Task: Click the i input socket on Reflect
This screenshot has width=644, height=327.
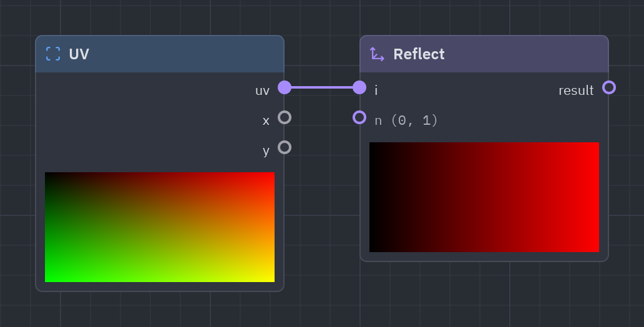Action: coord(359,87)
